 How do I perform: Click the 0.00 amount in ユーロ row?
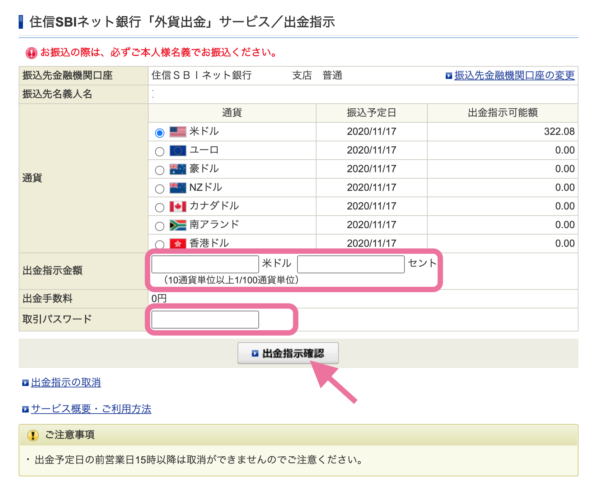565,150
